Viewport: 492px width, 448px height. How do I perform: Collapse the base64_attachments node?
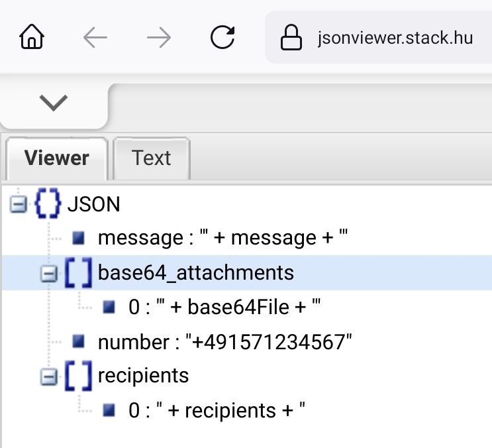coord(49,273)
